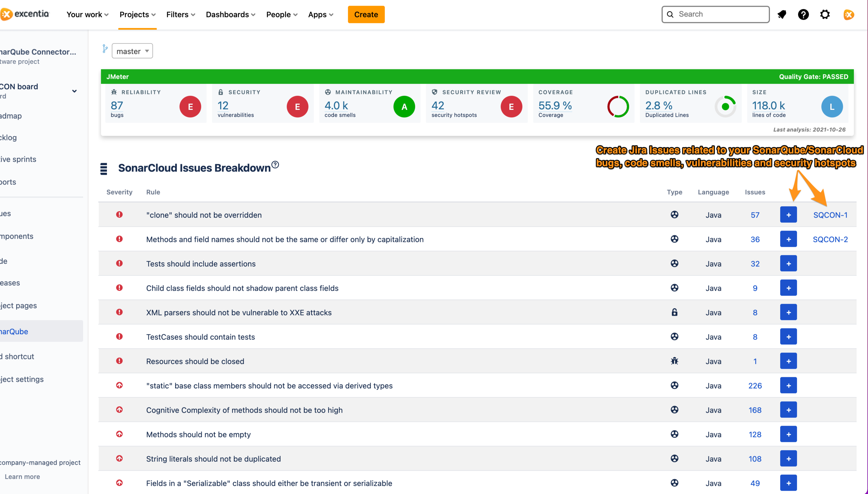Open the Dashboards menu
Image resolution: width=868 pixels, height=494 pixels.
(x=230, y=15)
